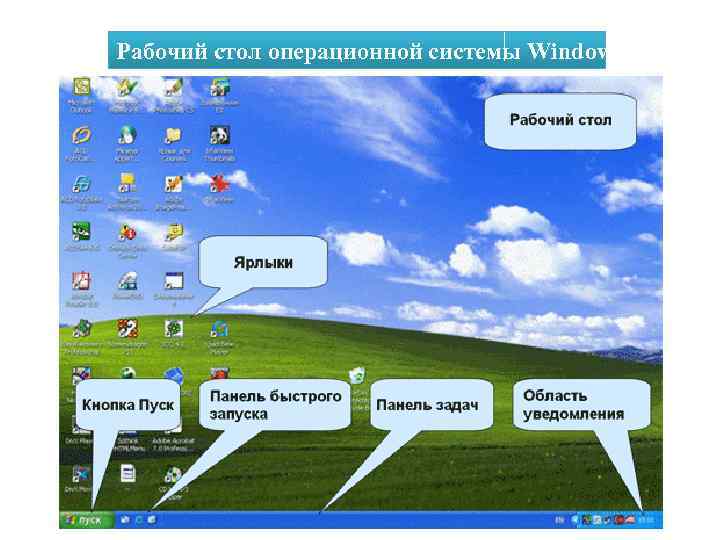Open the small window-shaped shortcut icon

(x=174, y=281)
